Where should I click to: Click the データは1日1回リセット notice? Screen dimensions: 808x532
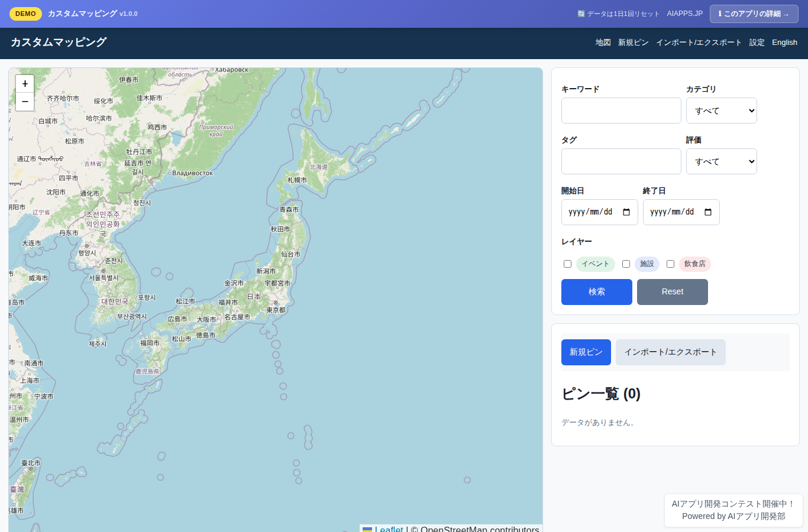point(618,14)
